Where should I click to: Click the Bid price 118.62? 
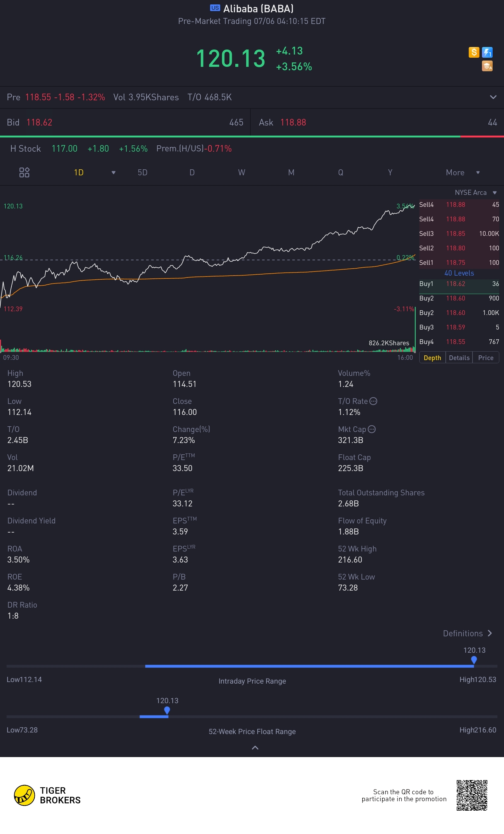tap(39, 123)
